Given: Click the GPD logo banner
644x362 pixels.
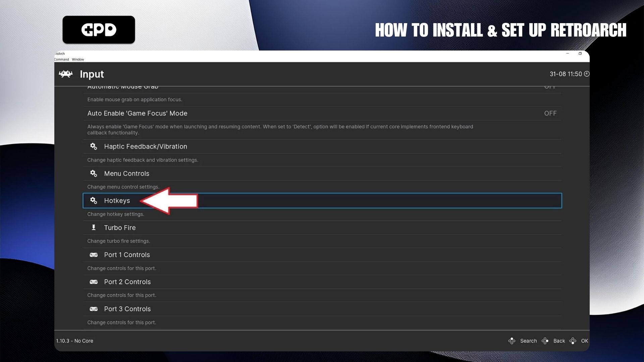Looking at the screenshot, I should 99,30.
